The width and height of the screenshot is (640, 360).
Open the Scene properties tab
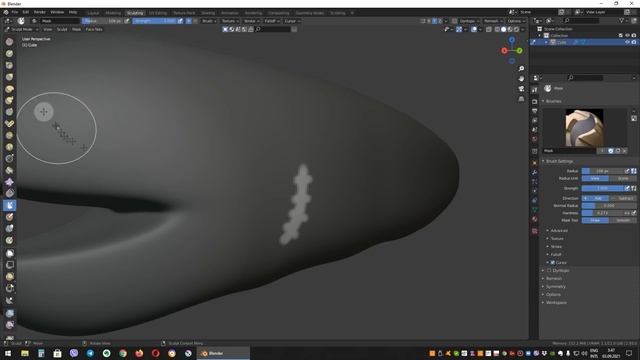click(535, 129)
